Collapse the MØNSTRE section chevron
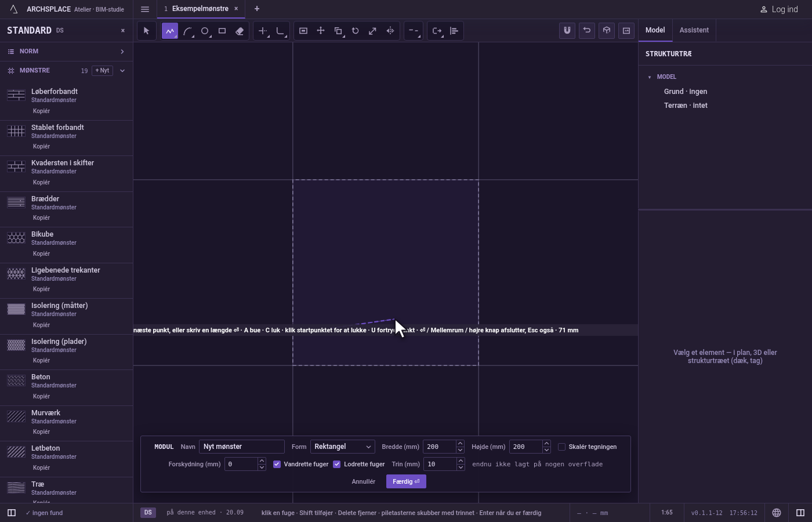The image size is (812, 522). (122, 71)
